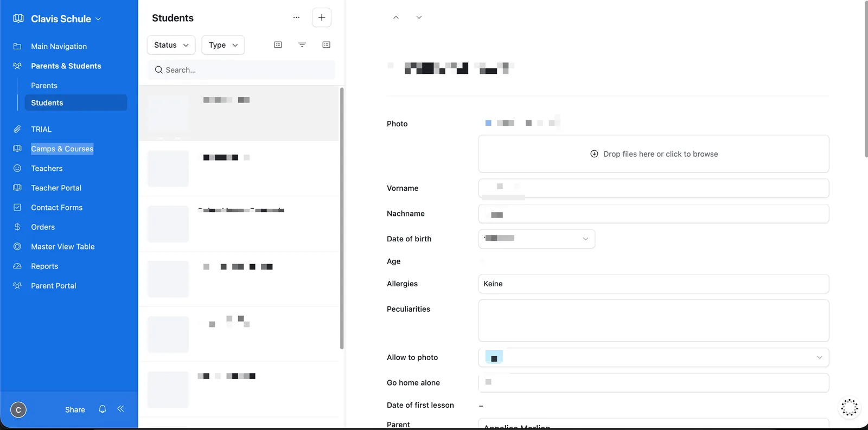The height and width of the screenshot is (430, 868).
Task: Navigate to Teachers
Action: click(x=47, y=169)
